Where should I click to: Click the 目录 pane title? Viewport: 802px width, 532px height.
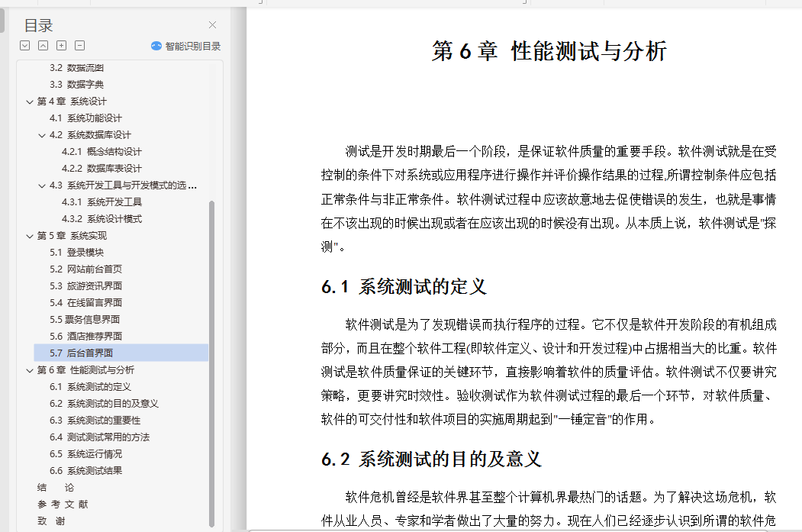39,25
